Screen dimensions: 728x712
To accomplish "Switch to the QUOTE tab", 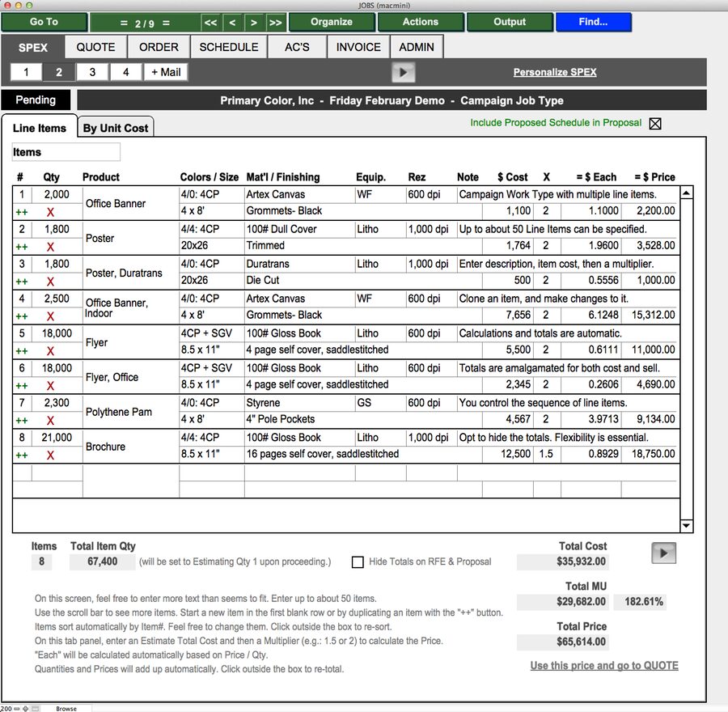I will (x=95, y=47).
